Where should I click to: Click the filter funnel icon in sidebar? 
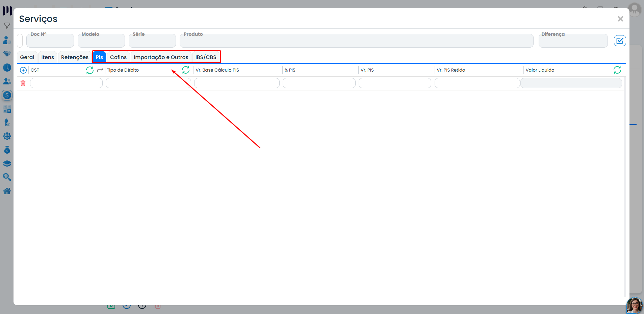point(7,26)
